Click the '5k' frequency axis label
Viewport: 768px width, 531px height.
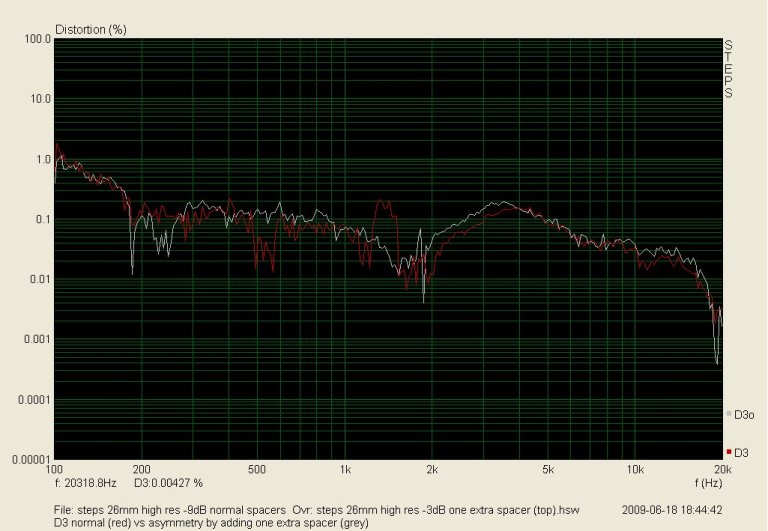click(548, 470)
